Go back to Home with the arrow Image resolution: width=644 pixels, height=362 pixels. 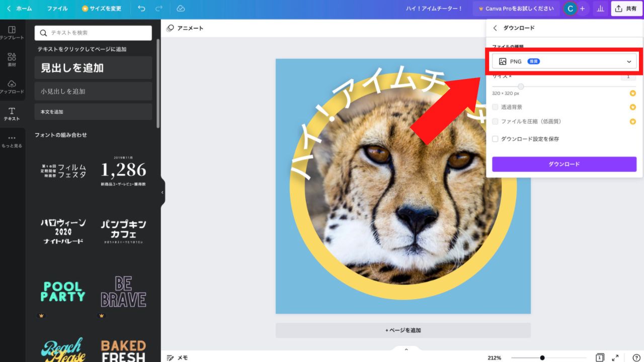(x=9, y=9)
